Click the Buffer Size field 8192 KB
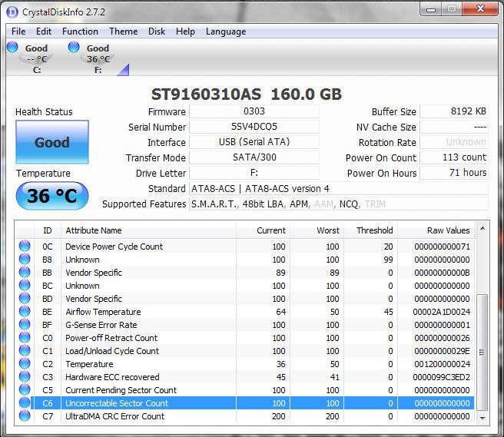The height and width of the screenshot is (437, 504). 454,111
